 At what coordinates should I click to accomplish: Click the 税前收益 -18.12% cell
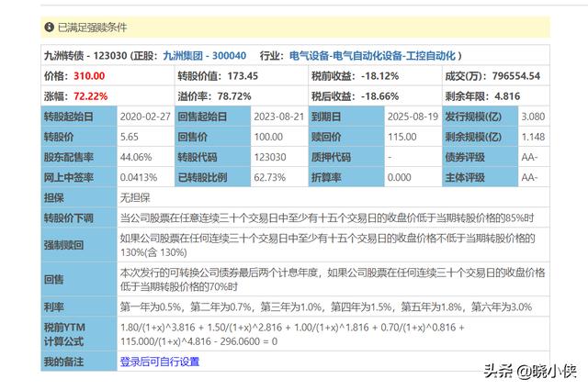click(375, 76)
